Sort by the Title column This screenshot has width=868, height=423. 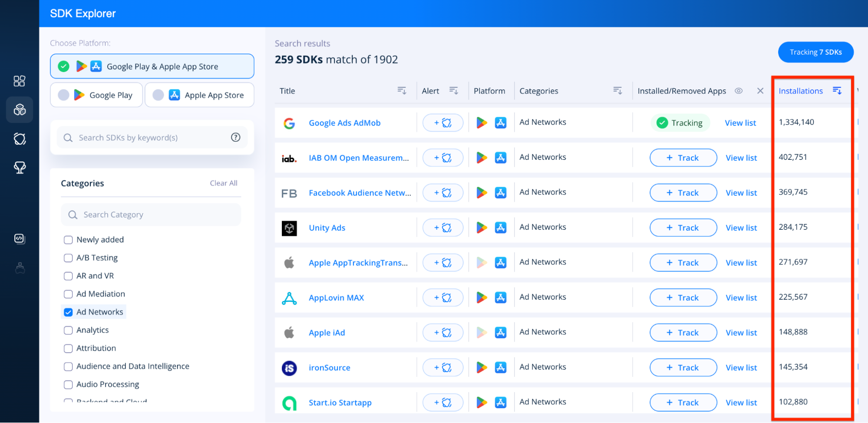(x=402, y=90)
